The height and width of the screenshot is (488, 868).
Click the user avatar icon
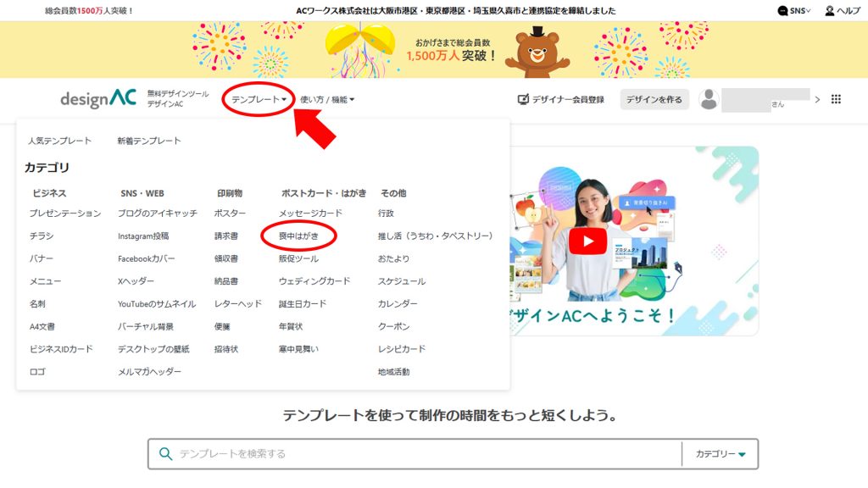click(x=709, y=99)
